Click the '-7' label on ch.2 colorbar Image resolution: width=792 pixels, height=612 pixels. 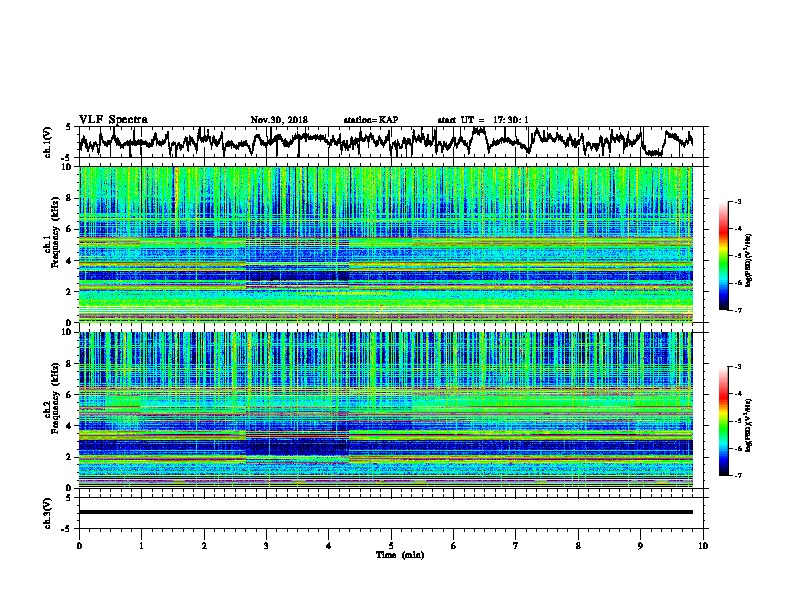point(737,475)
